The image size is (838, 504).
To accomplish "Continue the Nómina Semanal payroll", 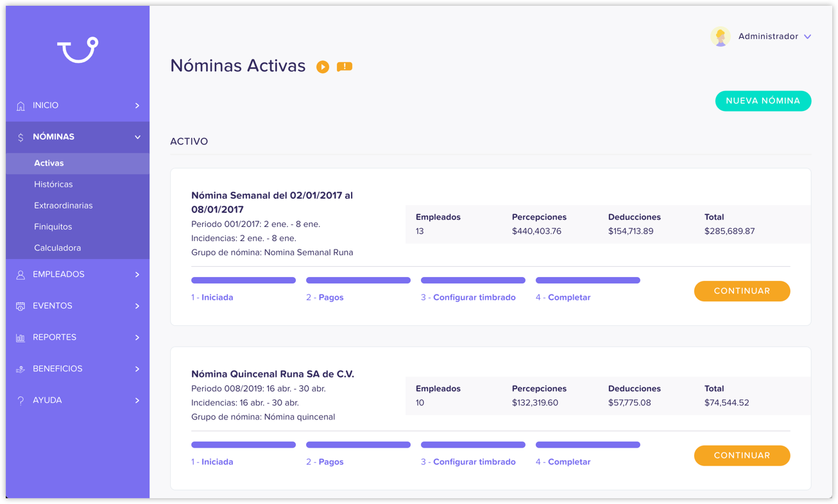I will click(x=742, y=291).
